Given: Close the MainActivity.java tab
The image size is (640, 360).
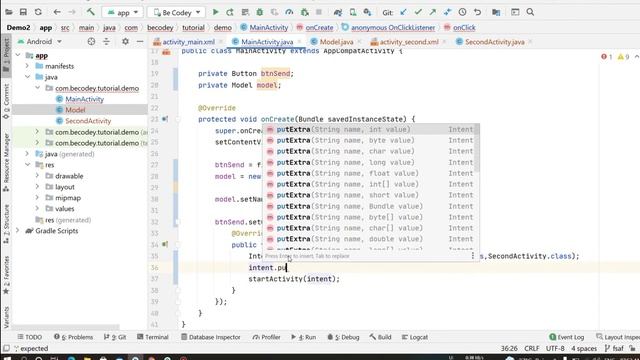Looking at the screenshot, I should click(x=299, y=41).
